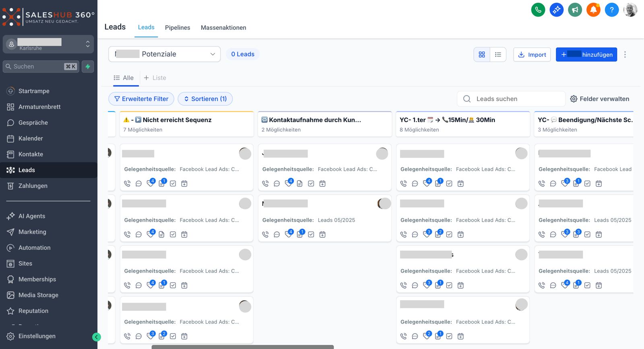
Task: Click the Leads suchen search field
Action: pyautogui.click(x=515, y=99)
